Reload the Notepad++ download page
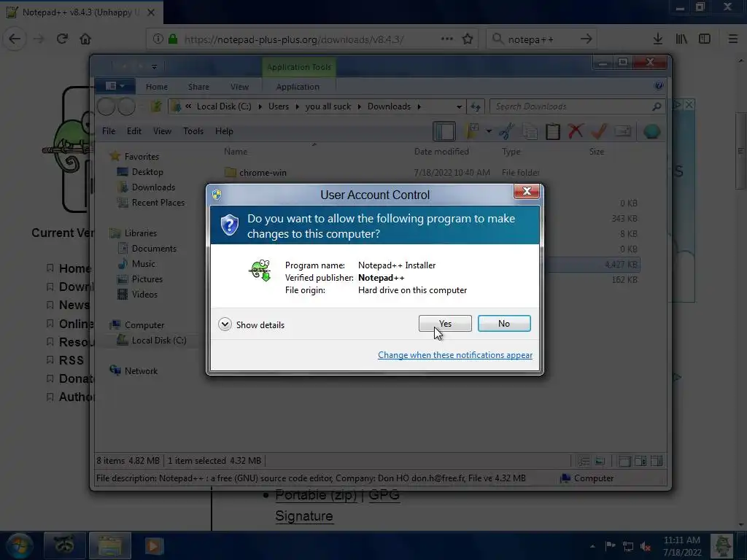 tap(62, 39)
